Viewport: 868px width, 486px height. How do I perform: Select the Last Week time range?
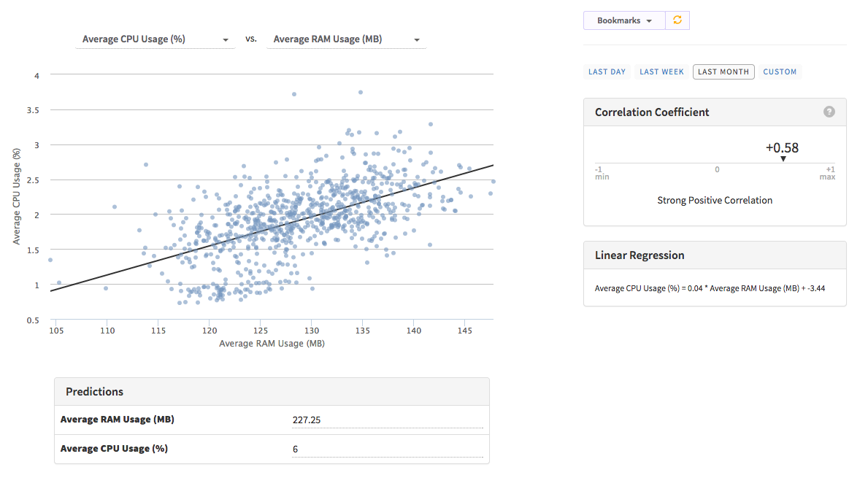click(661, 72)
